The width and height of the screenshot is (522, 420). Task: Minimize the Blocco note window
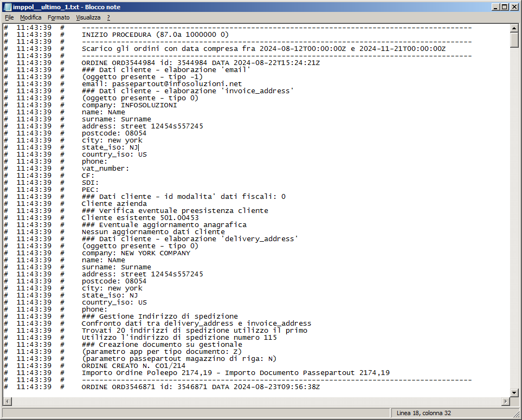click(495, 7)
